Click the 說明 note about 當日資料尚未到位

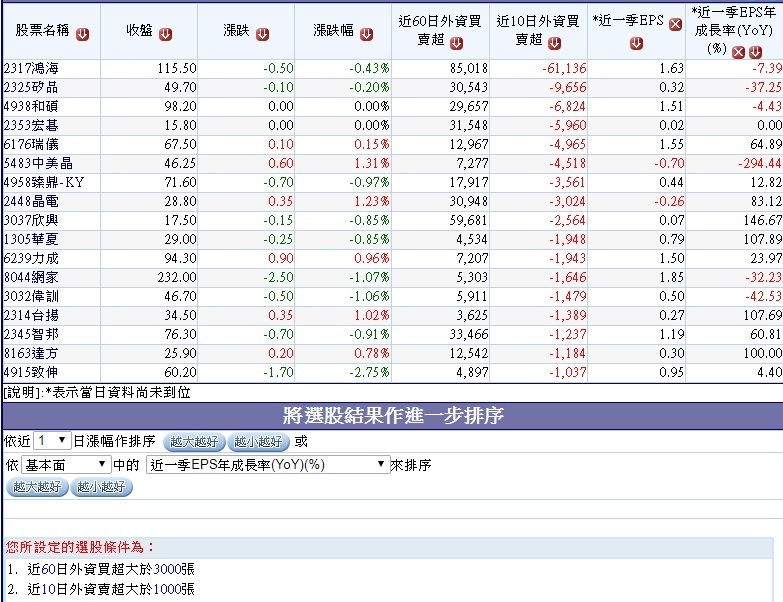tap(97, 392)
